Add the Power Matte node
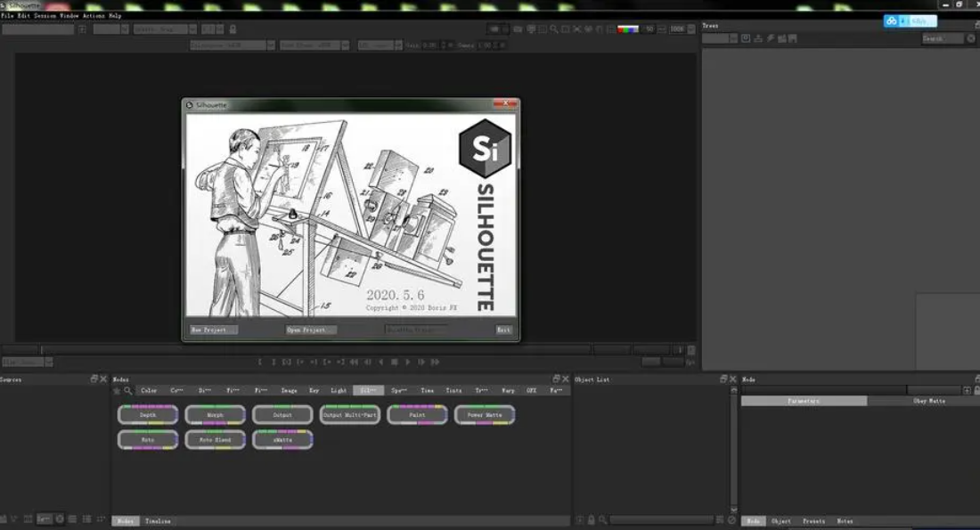Viewport: 980px width, 530px height. [485, 415]
